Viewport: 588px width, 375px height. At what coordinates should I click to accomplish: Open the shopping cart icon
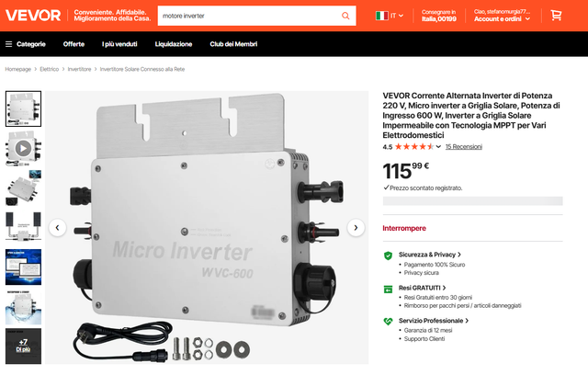tap(556, 16)
